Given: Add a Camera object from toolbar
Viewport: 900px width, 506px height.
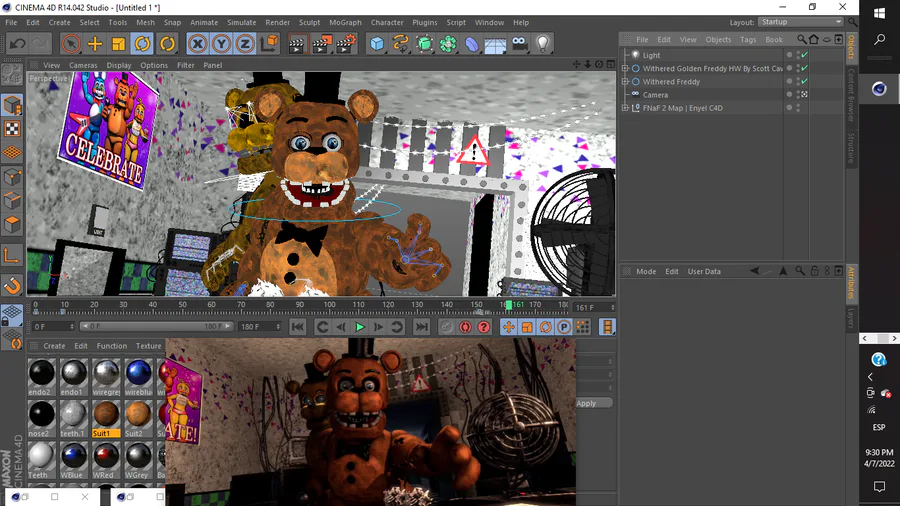Looking at the screenshot, I should [519, 44].
